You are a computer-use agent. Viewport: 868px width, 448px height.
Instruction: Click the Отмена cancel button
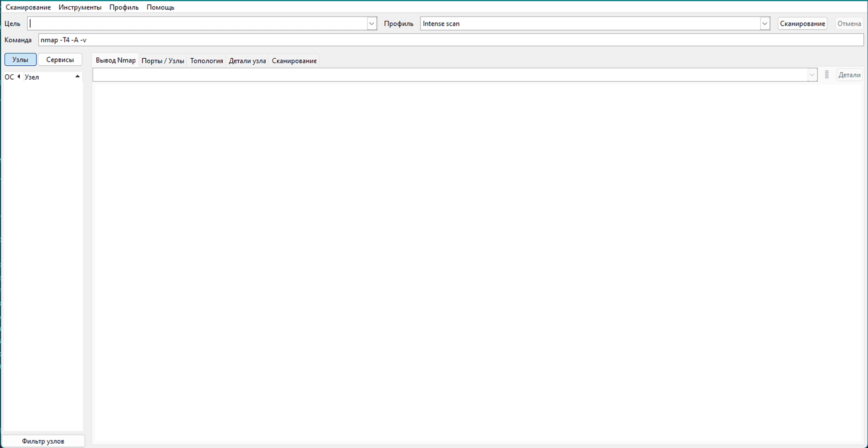849,23
